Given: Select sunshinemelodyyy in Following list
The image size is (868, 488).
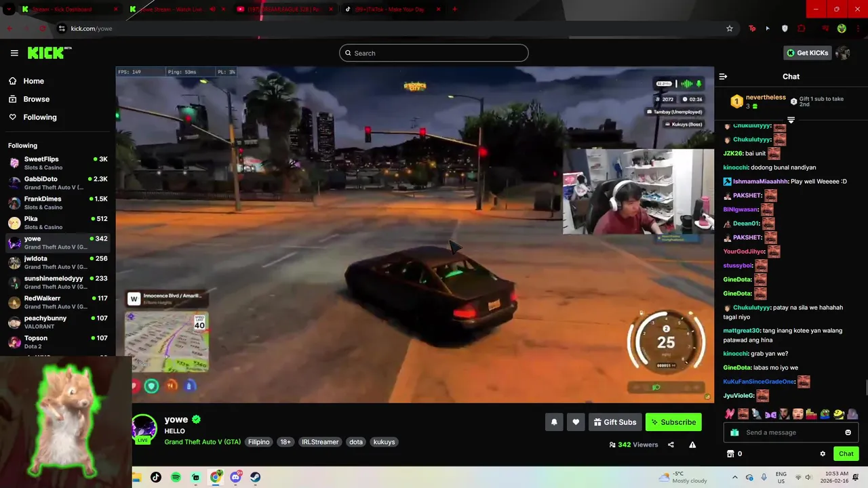Looking at the screenshot, I should click(58, 282).
